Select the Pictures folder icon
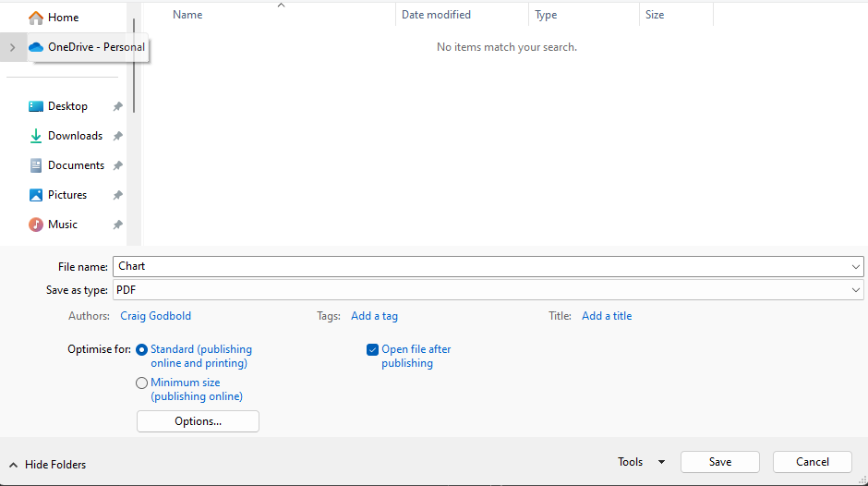 click(x=36, y=195)
